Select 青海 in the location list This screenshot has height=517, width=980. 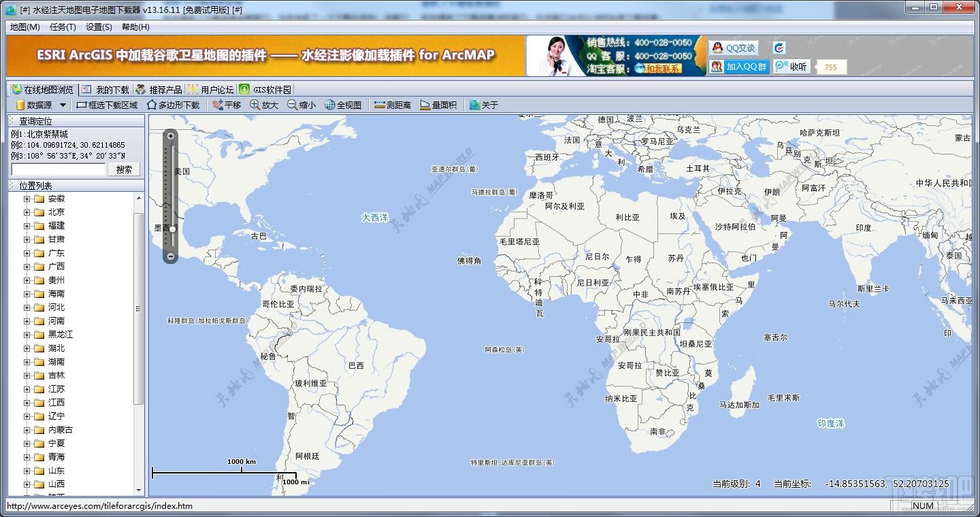(56, 457)
